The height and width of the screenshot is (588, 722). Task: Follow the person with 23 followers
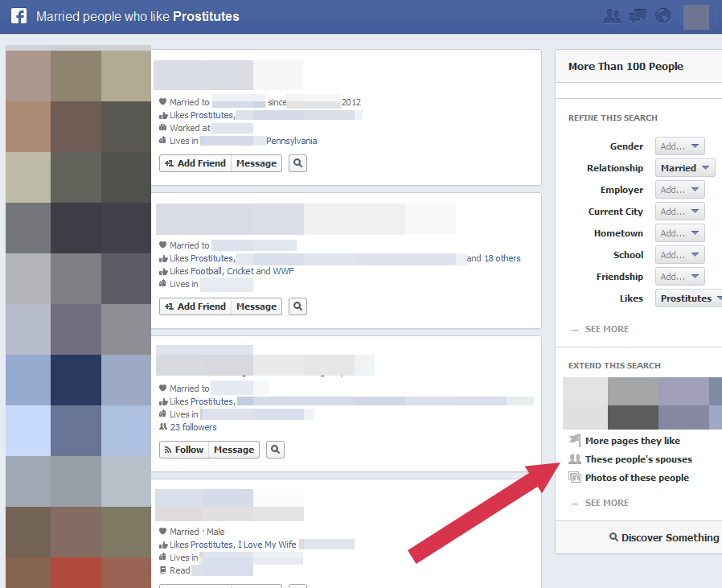point(184,450)
